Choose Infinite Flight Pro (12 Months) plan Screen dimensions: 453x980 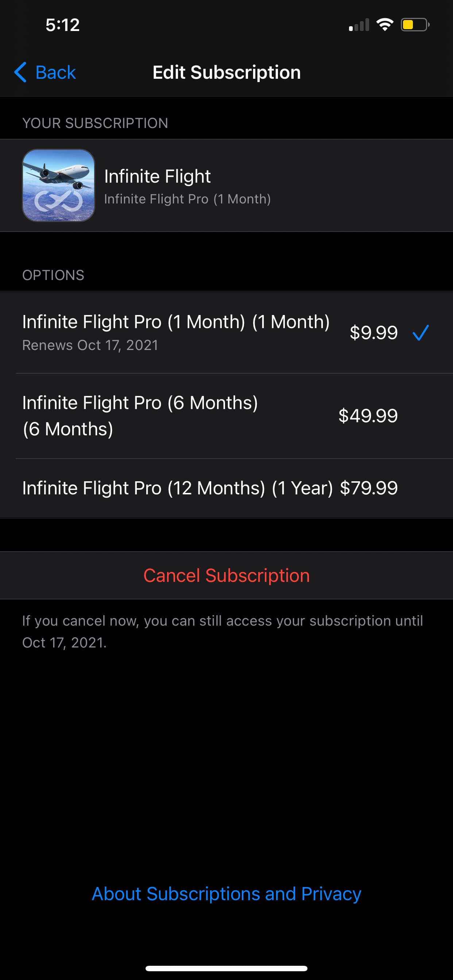point(177,488)
